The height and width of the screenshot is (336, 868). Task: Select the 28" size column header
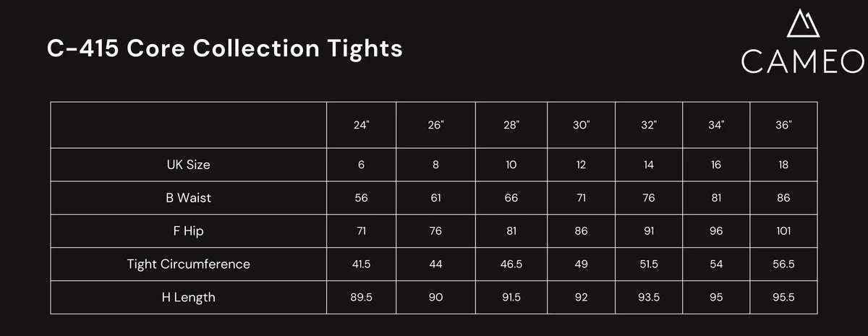click(511, 125)
